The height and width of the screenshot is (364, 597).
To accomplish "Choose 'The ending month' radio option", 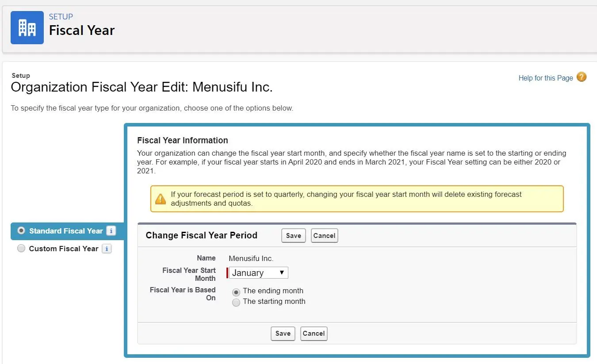I will click(x=236, y=292).
